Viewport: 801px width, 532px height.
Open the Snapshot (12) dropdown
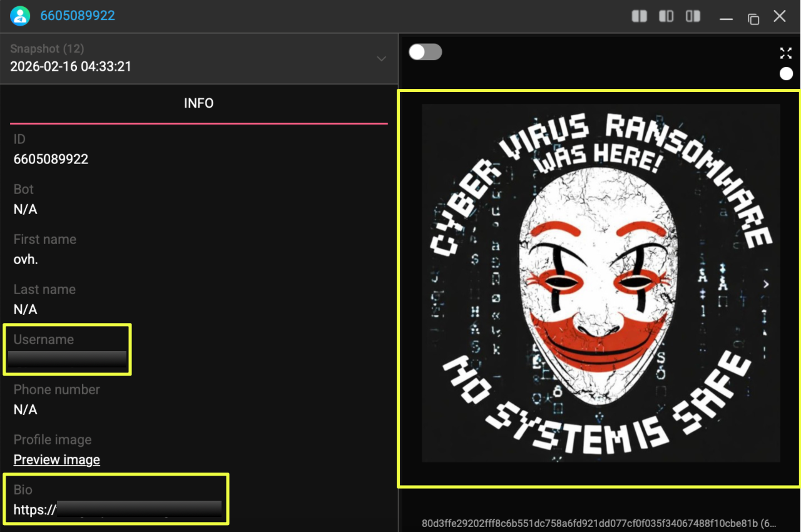[199, 58]
